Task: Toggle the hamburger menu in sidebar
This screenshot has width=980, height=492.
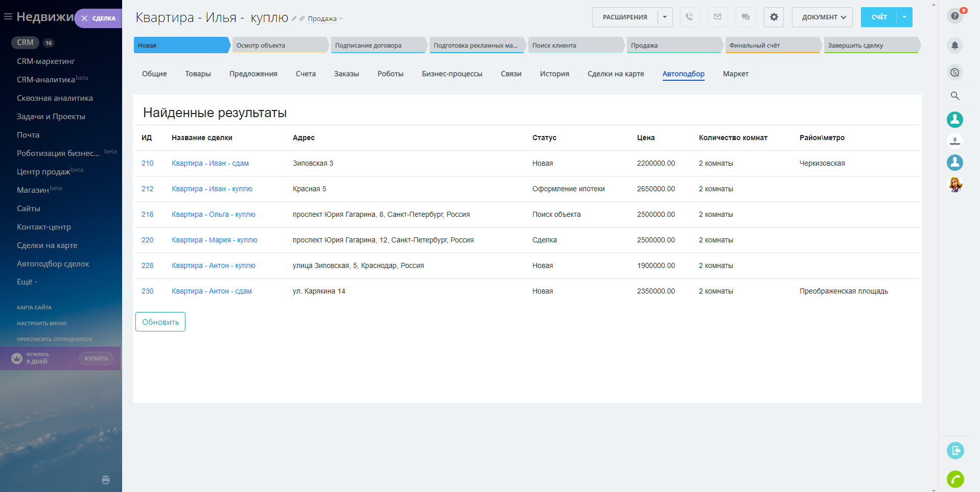Action: 8,17
